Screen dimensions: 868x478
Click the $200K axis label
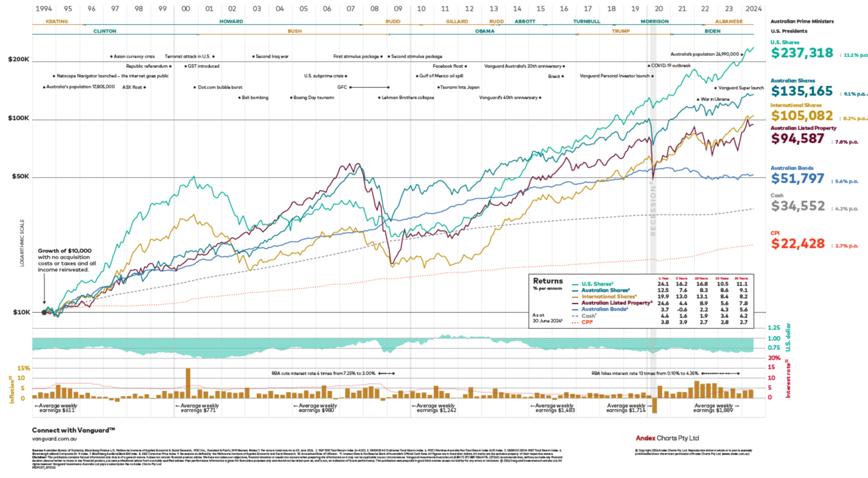18,59
